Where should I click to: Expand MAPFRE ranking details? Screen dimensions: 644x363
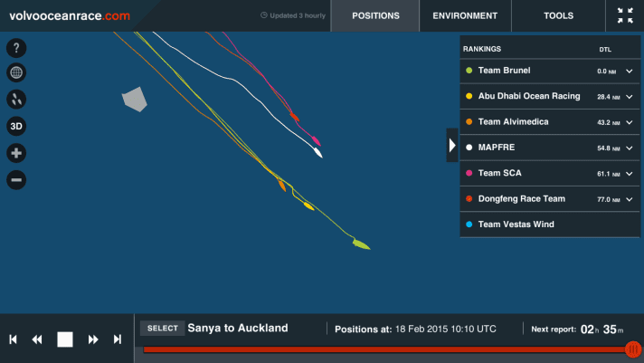[630, 148]
